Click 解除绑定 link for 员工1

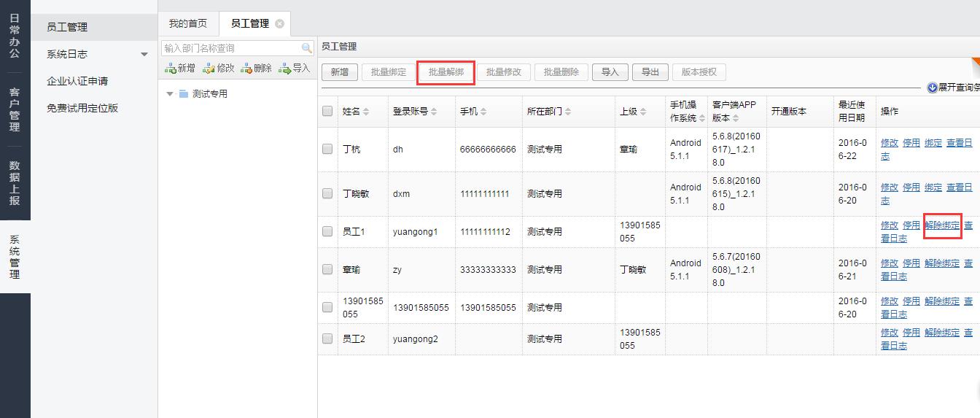coord(942,225)
